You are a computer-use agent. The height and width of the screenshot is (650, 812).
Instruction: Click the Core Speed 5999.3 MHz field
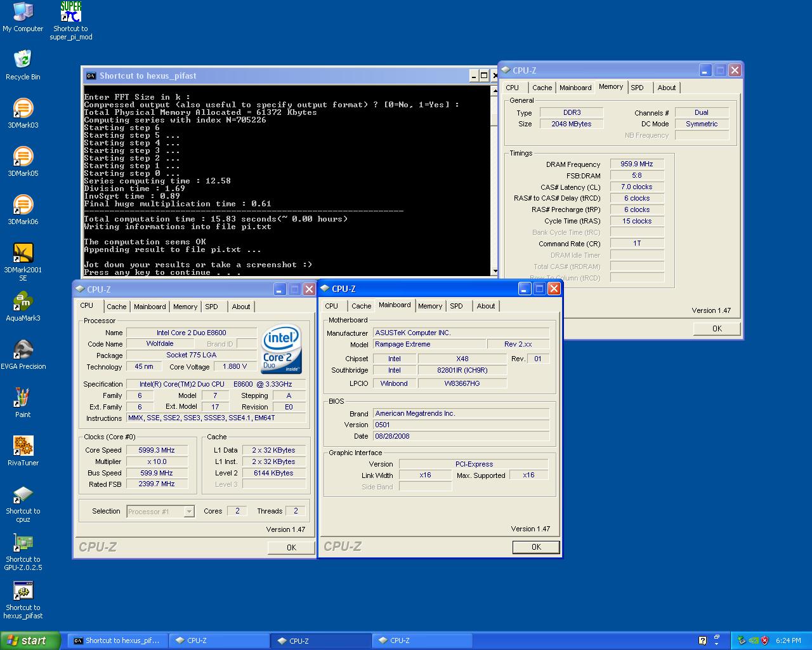click(157, 450)
